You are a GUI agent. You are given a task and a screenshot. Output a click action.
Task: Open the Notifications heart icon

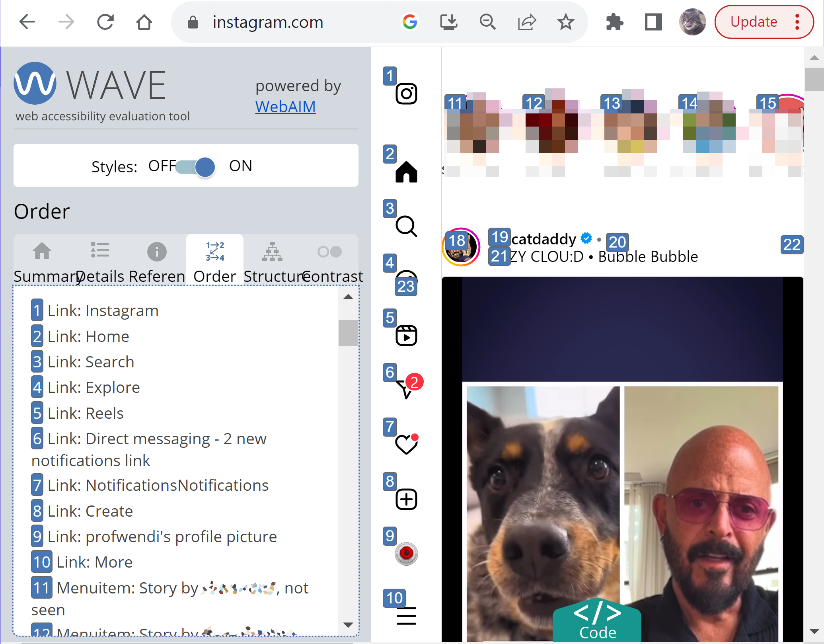pos(406,444)
